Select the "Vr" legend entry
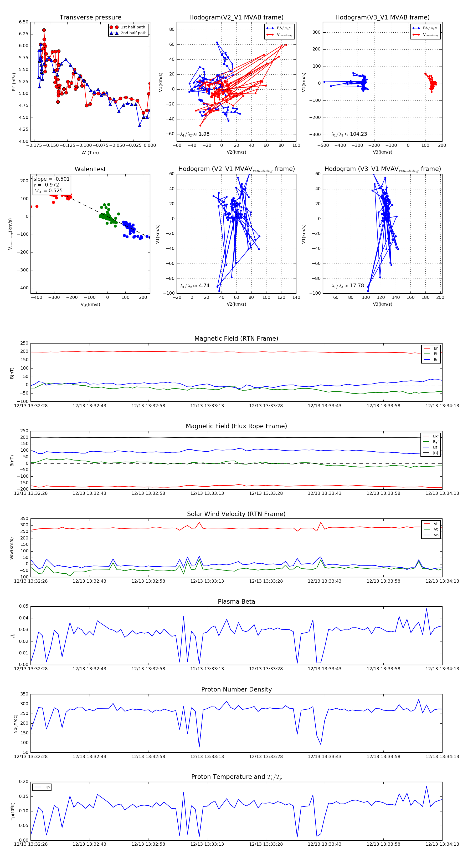473x868 pixels. [x=431, y=524]
